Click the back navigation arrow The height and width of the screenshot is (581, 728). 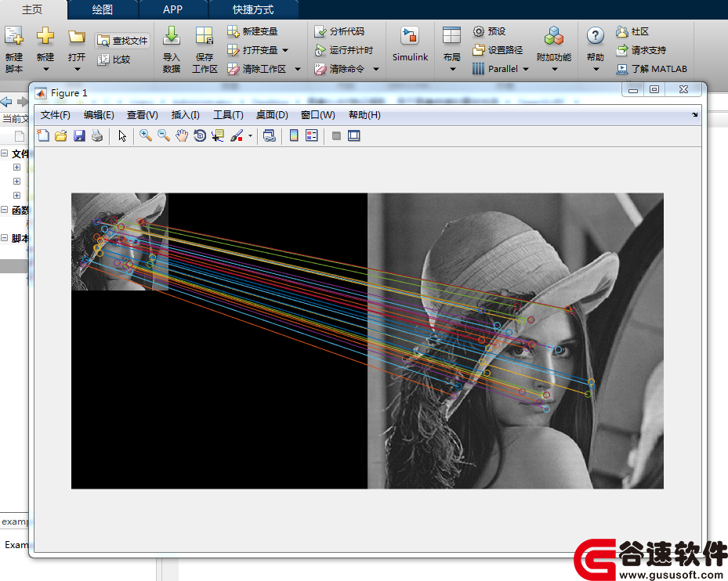pos(6,102)
